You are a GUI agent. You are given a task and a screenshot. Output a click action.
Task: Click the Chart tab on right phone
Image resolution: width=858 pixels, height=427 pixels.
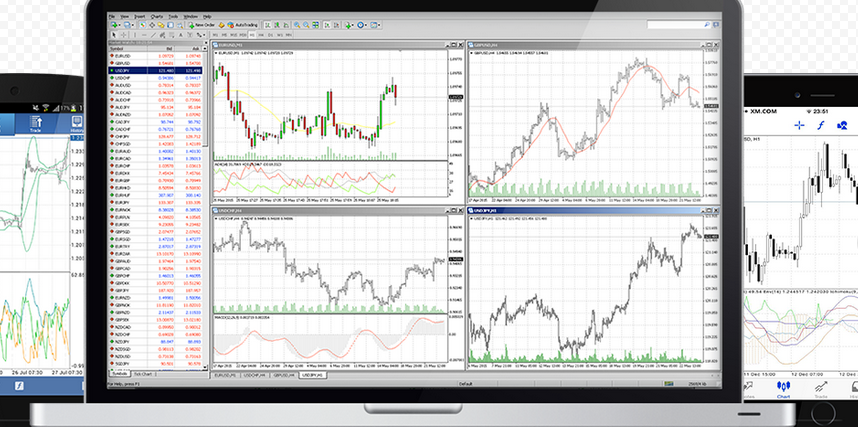tap(784, 388)
